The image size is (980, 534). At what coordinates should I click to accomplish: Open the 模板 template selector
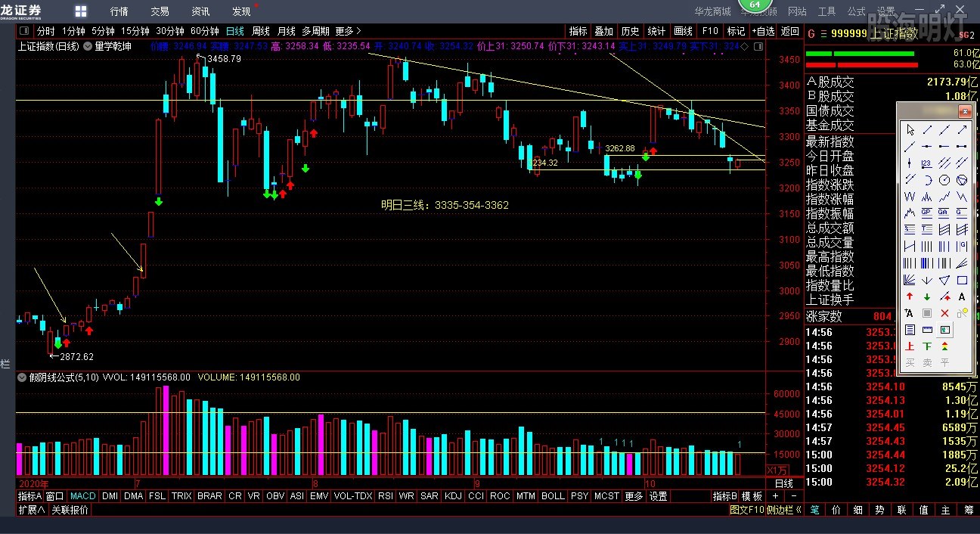tap(752, 496)
